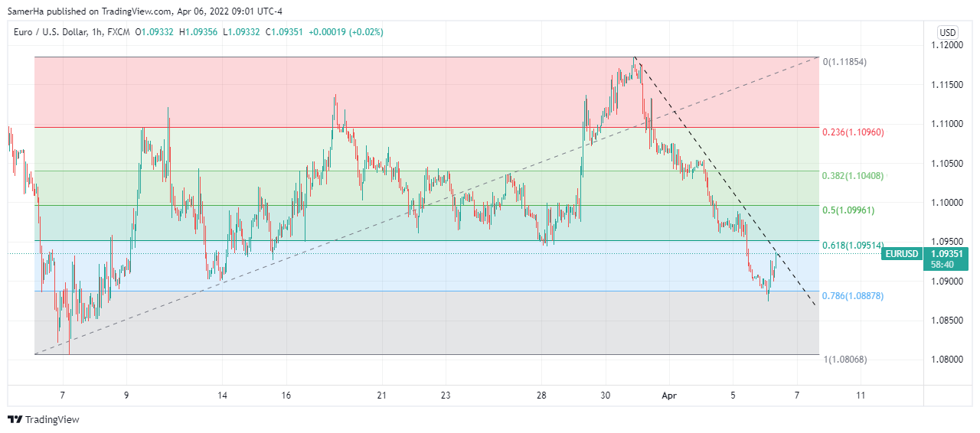The width and height of the screenshot is (980, 433).
Task: Click the Apr marker on time axis
Action: coord(670,396)
